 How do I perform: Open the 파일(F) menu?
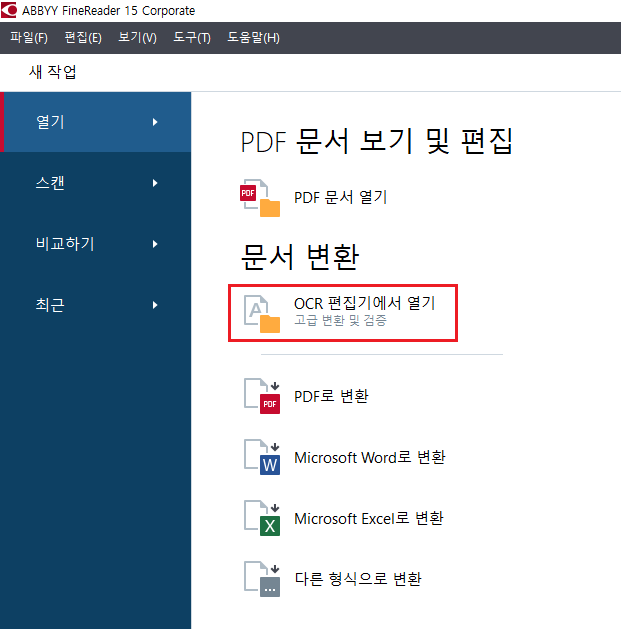click(29, 38)
